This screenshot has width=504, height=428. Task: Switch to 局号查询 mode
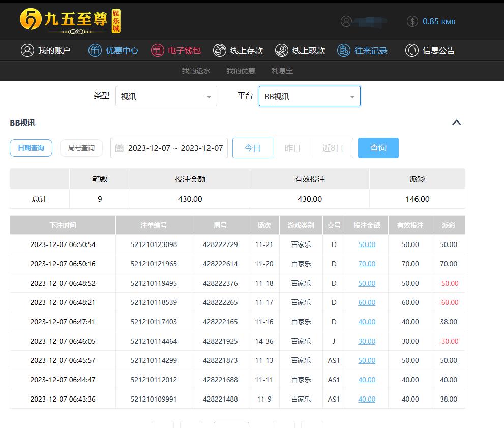81,148
